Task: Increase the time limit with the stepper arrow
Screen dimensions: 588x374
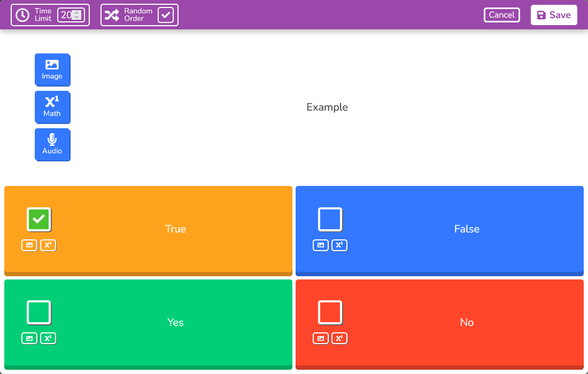Action: click(x=76, y=13)
